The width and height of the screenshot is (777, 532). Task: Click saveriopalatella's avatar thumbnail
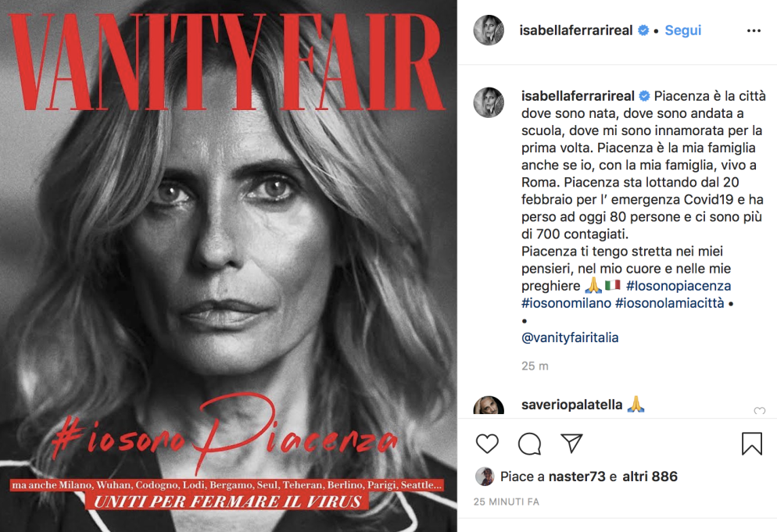(489, 405)
